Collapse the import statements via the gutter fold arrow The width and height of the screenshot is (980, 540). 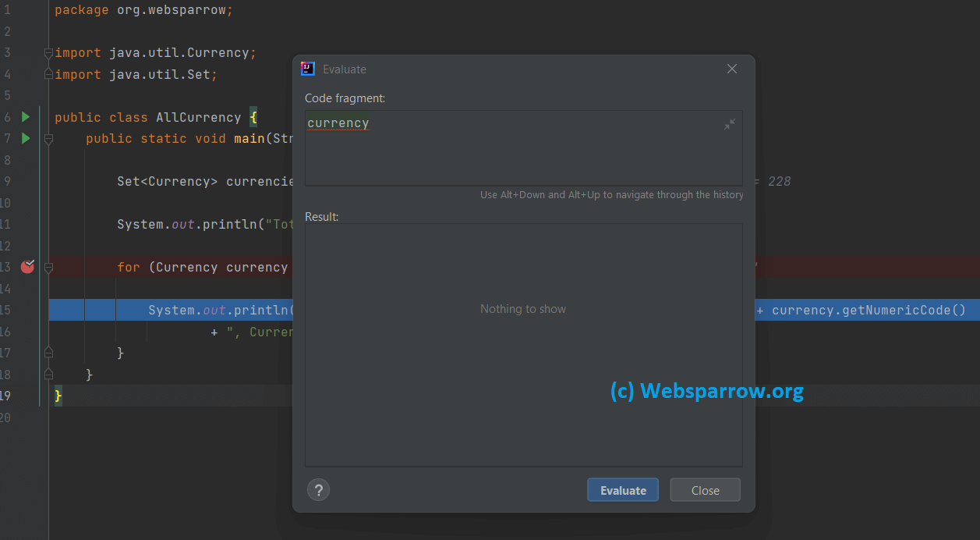[x=48, y=52]
